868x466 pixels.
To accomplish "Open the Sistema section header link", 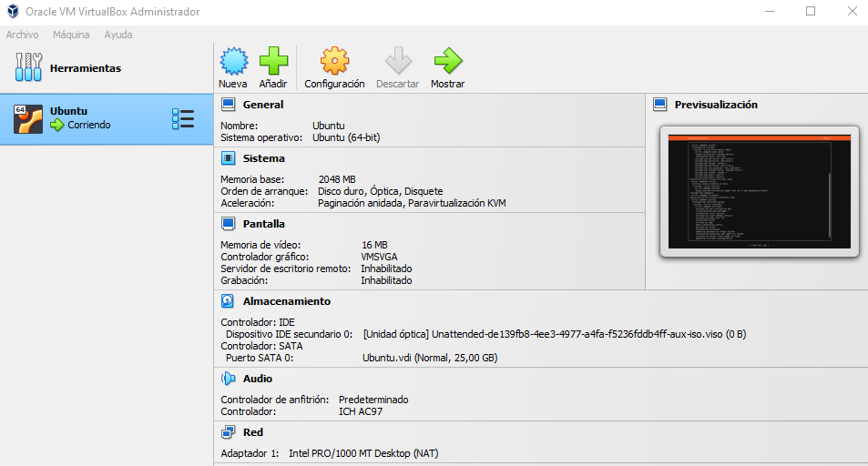I will pyautogui.click(x=263, y=158).
